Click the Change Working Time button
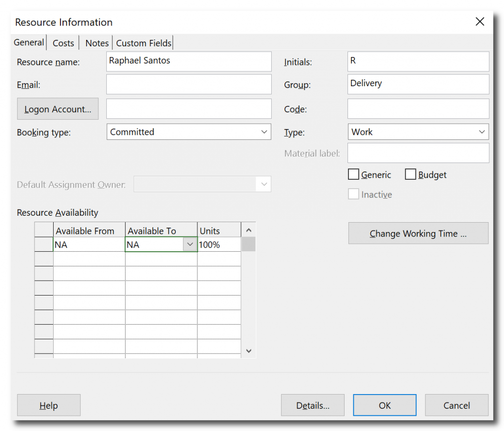Image resolution: width=504 pixels, height=431 pixels. pos(418,233)
